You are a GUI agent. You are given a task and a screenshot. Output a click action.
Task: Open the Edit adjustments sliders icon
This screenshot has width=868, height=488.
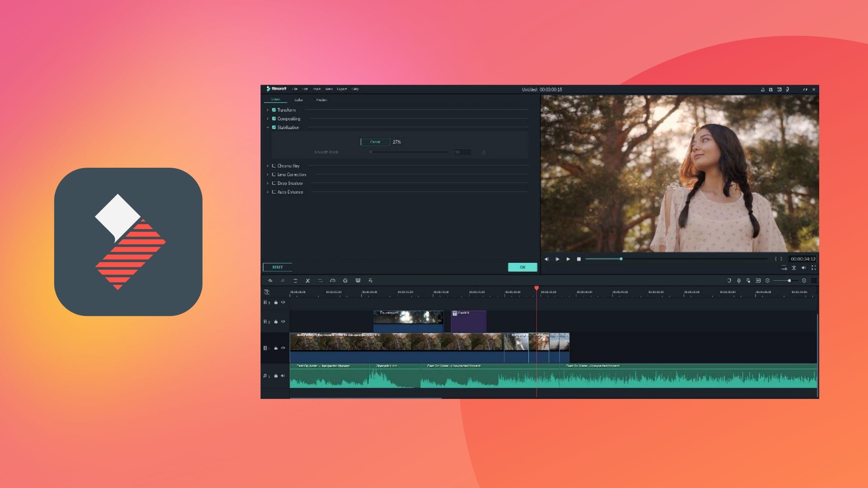click(x=370, y=281)
